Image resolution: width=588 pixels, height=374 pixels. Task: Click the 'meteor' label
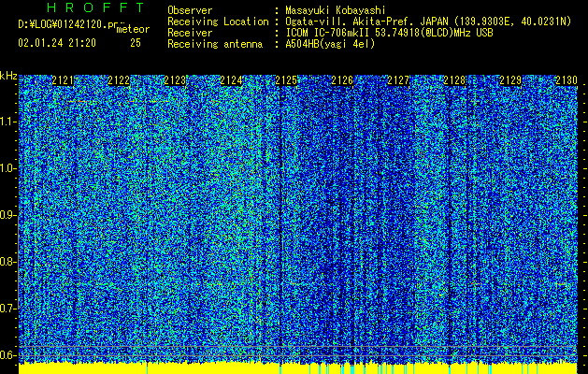pos(133,29)
